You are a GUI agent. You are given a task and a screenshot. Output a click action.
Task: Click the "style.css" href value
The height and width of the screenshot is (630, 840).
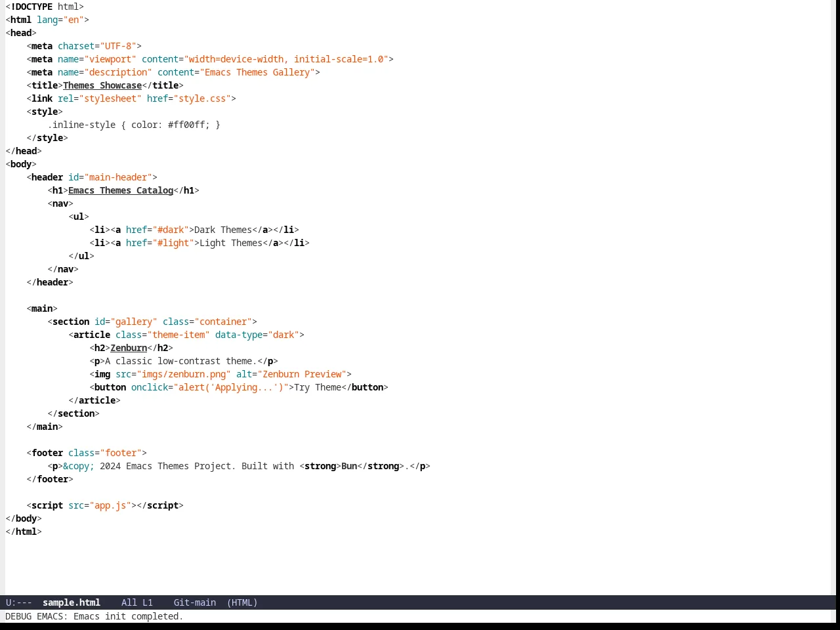(x=202, y=98)
